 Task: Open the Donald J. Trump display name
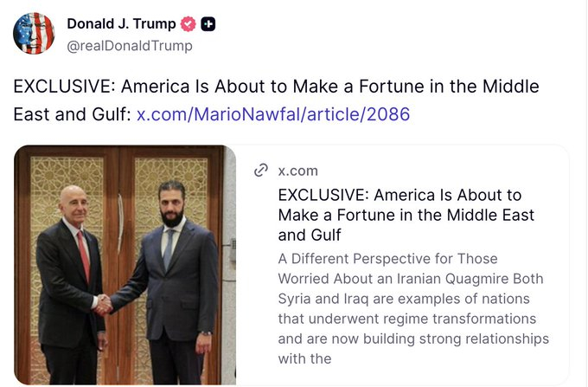point(121,23)
